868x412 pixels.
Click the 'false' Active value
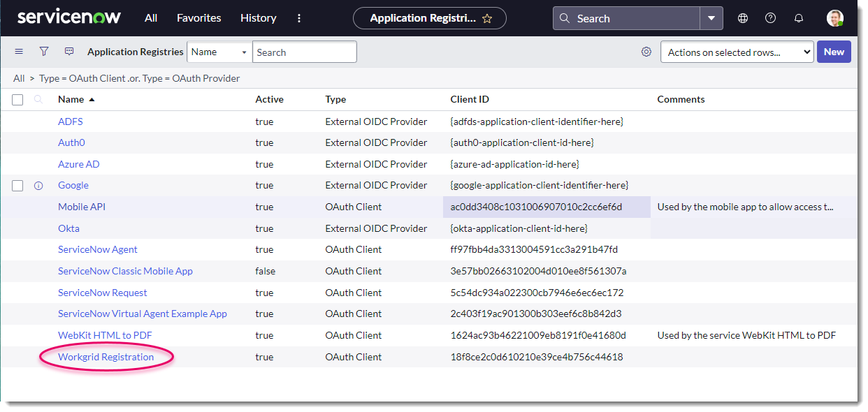tap(266, 271)
